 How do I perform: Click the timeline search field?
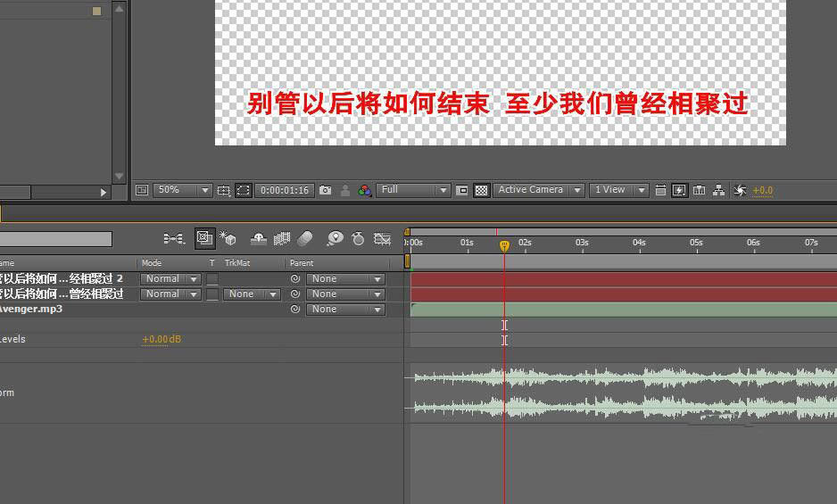click(x=56, y=239)
